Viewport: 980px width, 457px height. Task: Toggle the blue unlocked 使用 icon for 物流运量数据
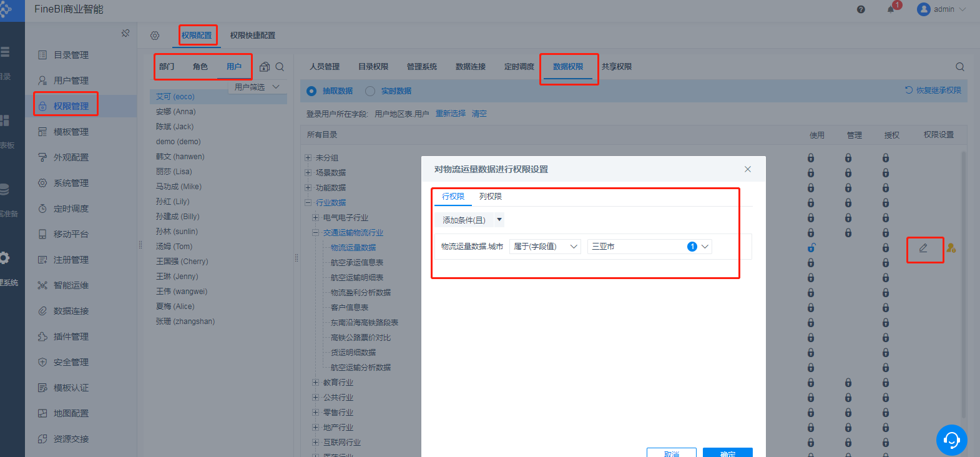click(811, 248)
